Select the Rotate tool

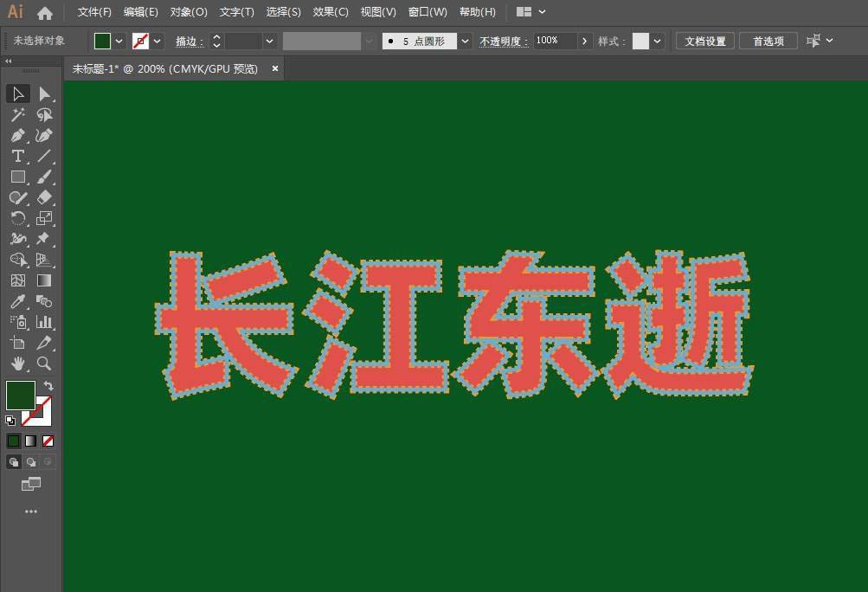17,218
